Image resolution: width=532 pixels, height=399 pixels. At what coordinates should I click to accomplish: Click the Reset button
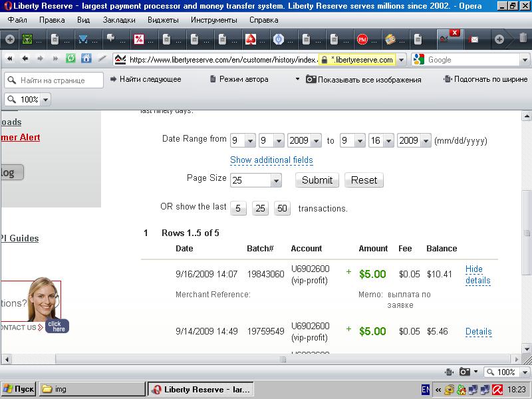point(364,180)
